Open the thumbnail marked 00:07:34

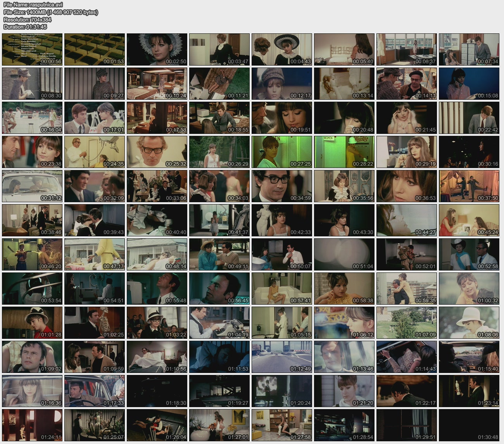pos(469,49)
